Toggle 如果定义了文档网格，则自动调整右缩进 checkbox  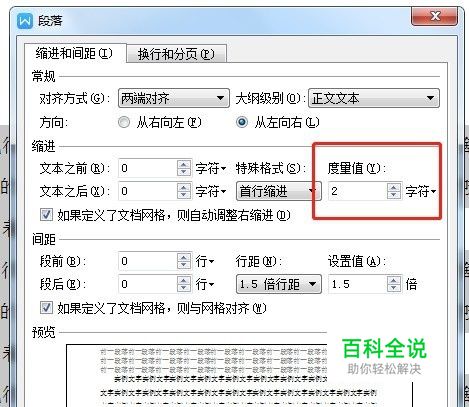tap(46, 215)
